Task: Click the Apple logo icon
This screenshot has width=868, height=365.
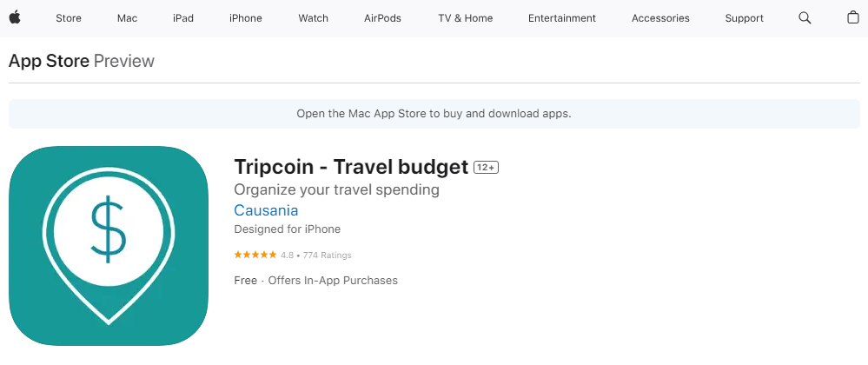Action: pyautogui.click(x=15, y=17)
